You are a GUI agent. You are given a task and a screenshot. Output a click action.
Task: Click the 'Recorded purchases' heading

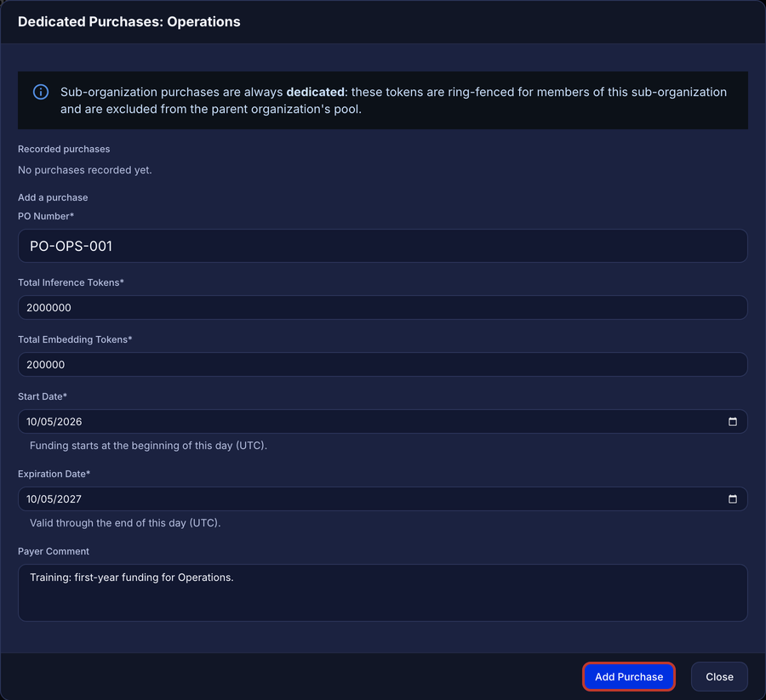(64, 149)
